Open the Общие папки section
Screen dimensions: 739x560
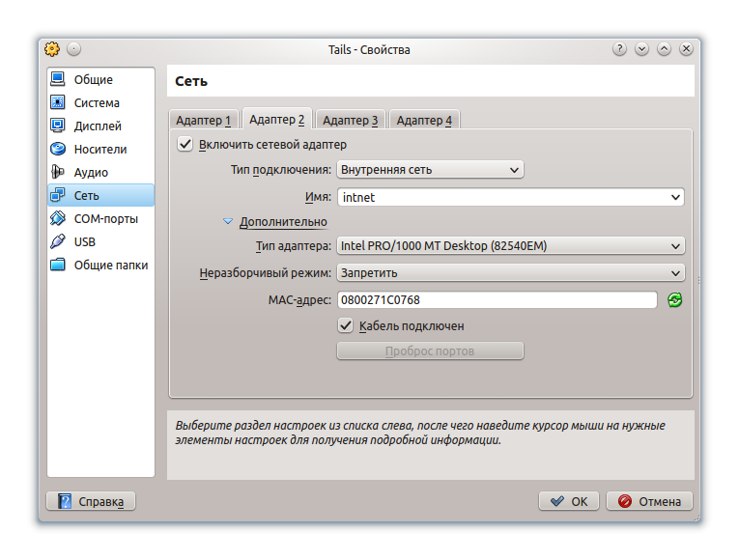[110, 266]
